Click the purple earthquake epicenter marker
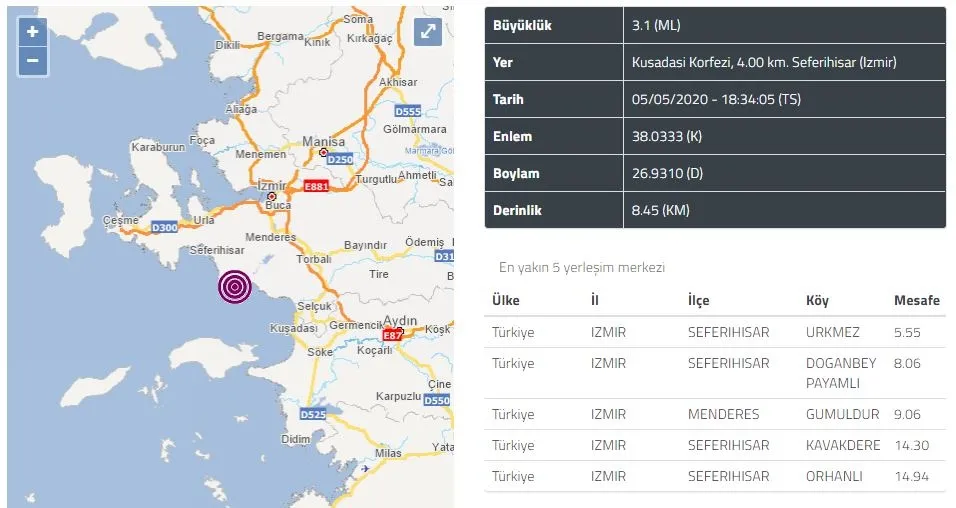Viewport: 956px width, 508px height. 235,287
